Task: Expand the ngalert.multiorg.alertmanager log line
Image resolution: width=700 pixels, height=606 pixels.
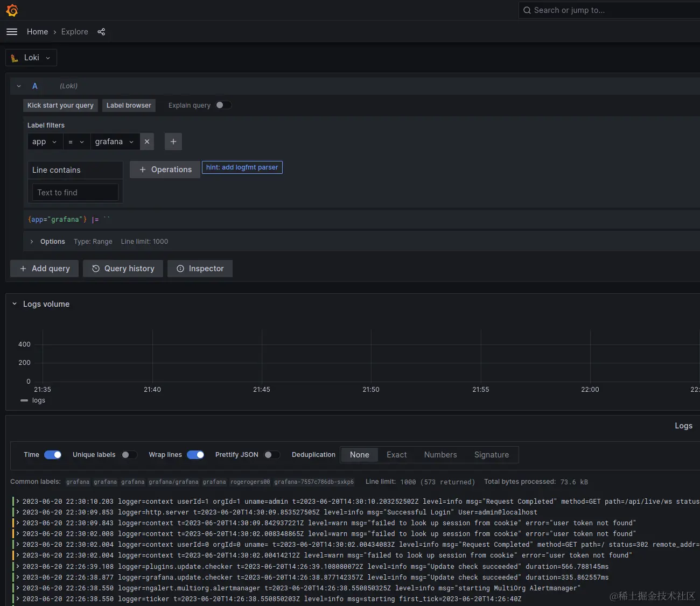Action: pyautogui.click(x=18, y=588)
